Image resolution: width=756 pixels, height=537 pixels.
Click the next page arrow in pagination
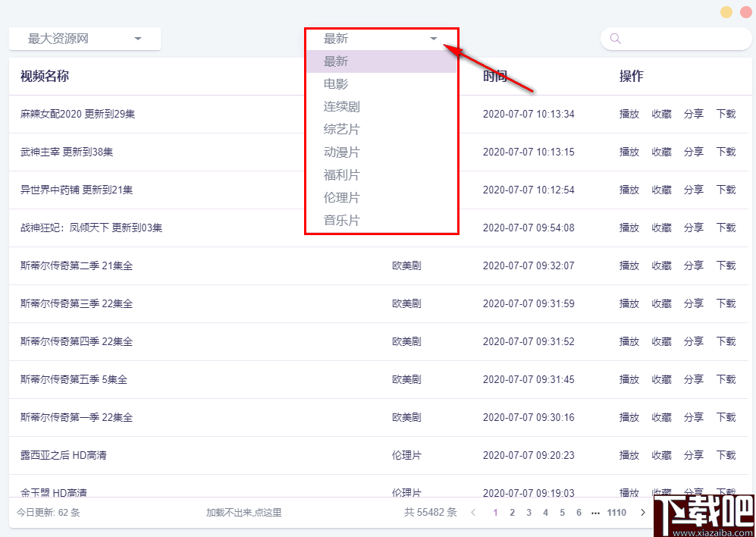[642, 512]
